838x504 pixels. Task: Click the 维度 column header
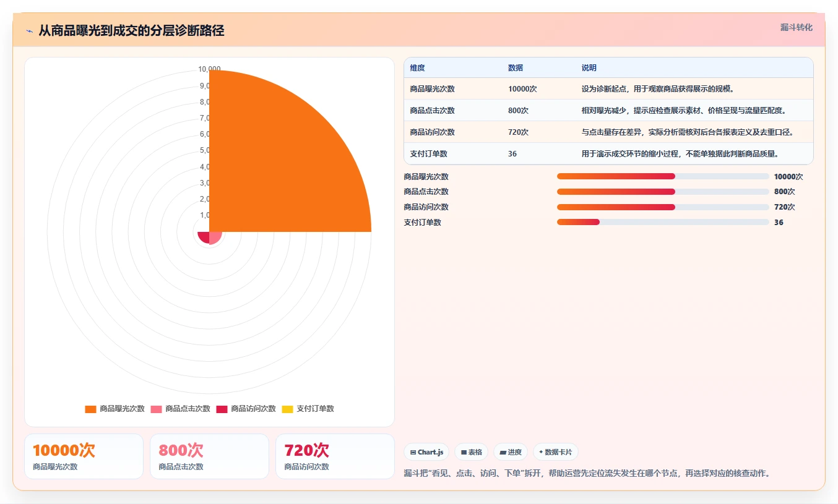pos(417,68)
